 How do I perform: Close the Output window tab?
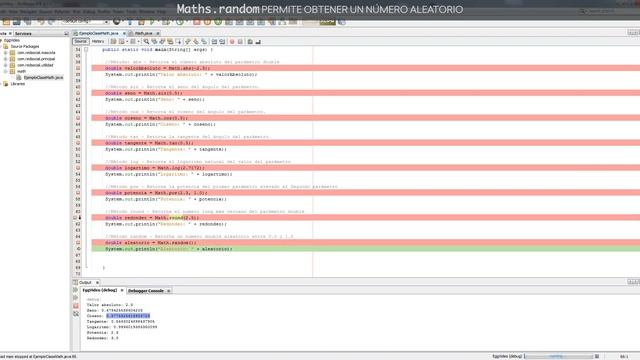97,282
